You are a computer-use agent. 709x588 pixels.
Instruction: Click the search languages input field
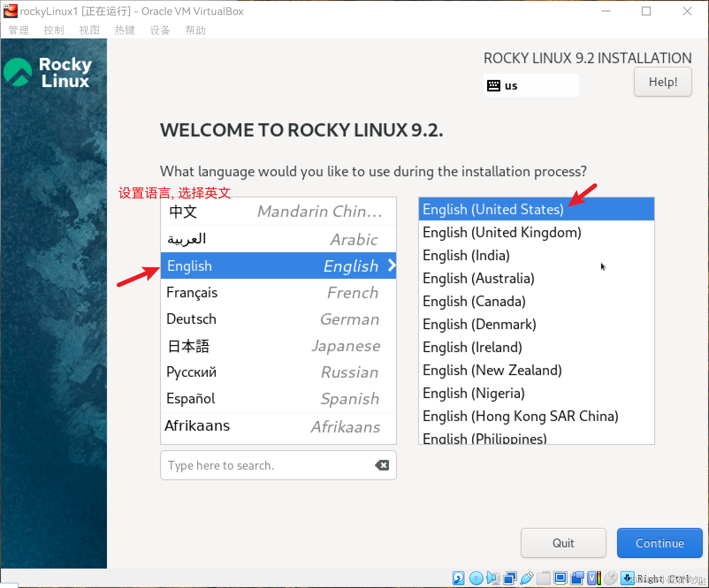[278, 465]
